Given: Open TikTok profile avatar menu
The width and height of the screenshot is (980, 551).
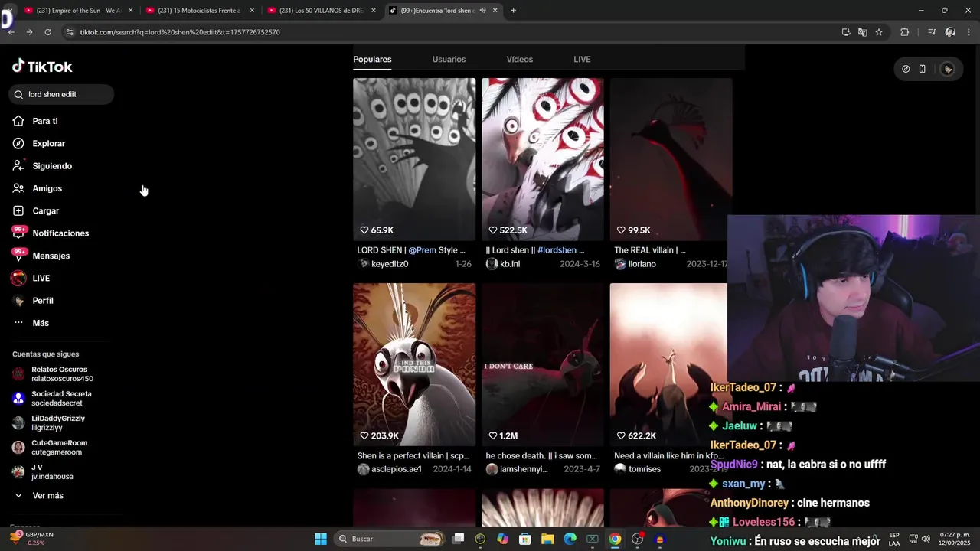Looking at the screenshot, I should [948, 69].
